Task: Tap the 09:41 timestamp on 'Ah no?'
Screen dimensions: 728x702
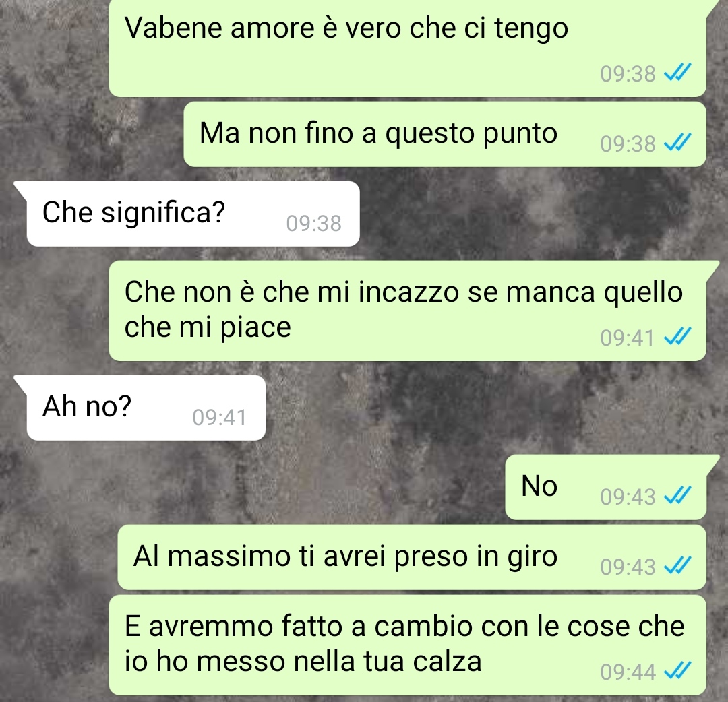Action: [220, 418]
